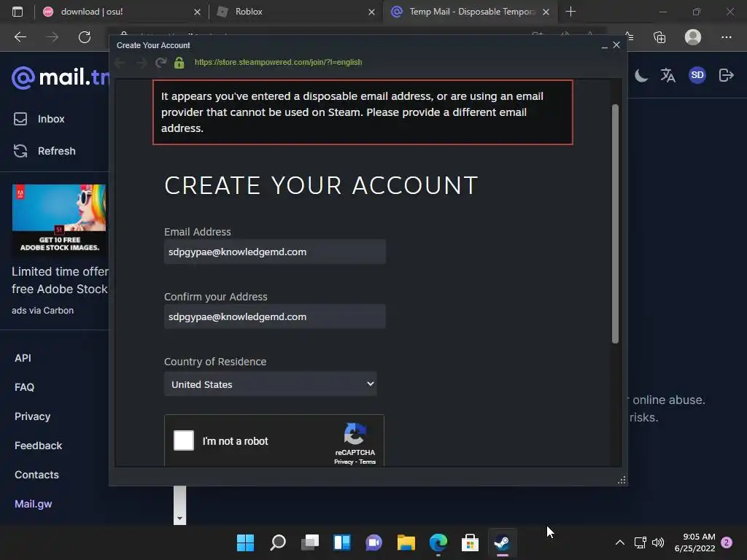Click the ads via Carbon link

[43, 311]
